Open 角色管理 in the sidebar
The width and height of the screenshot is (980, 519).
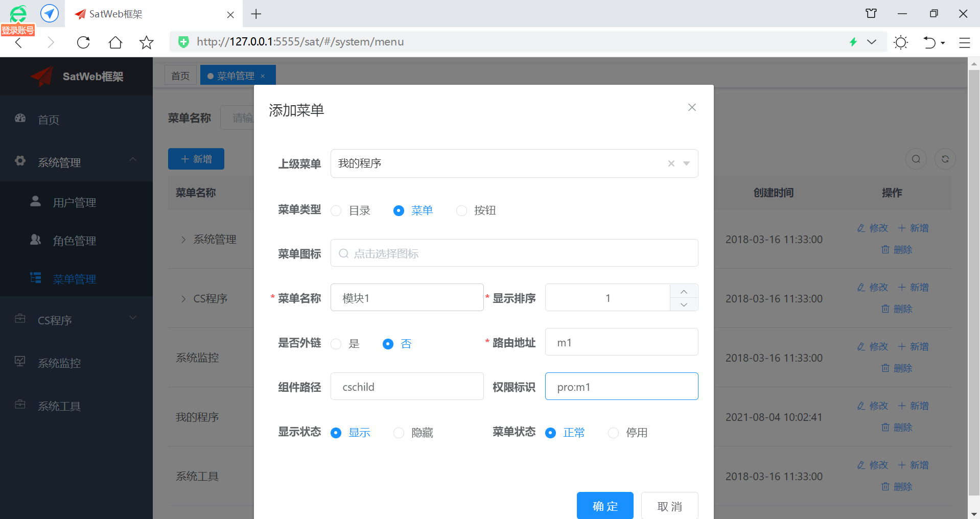76,241
